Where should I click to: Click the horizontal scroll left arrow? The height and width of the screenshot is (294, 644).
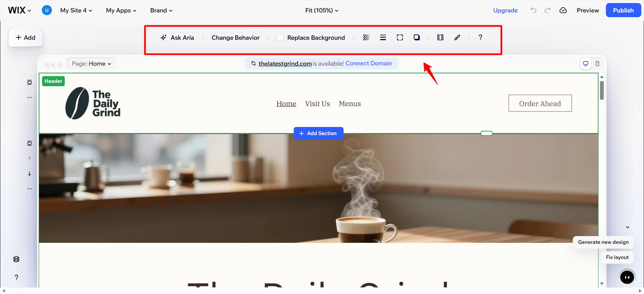pos(4,291)
